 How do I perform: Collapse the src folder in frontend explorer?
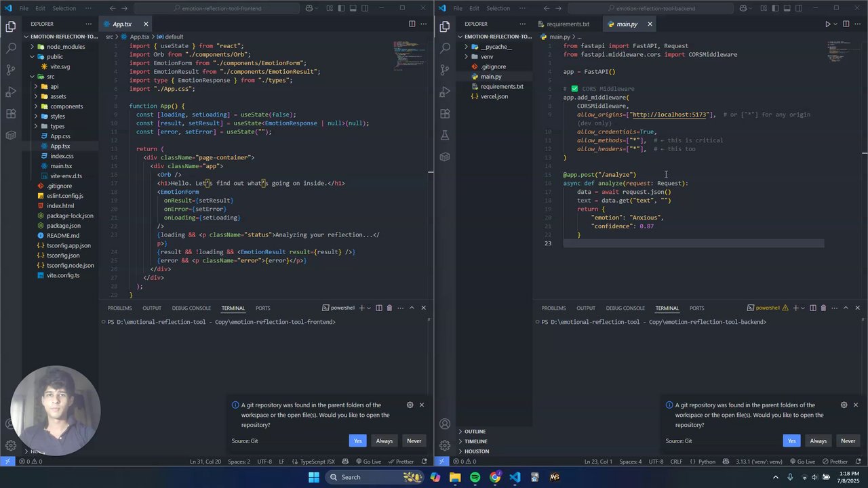click(x=33, y=77)
